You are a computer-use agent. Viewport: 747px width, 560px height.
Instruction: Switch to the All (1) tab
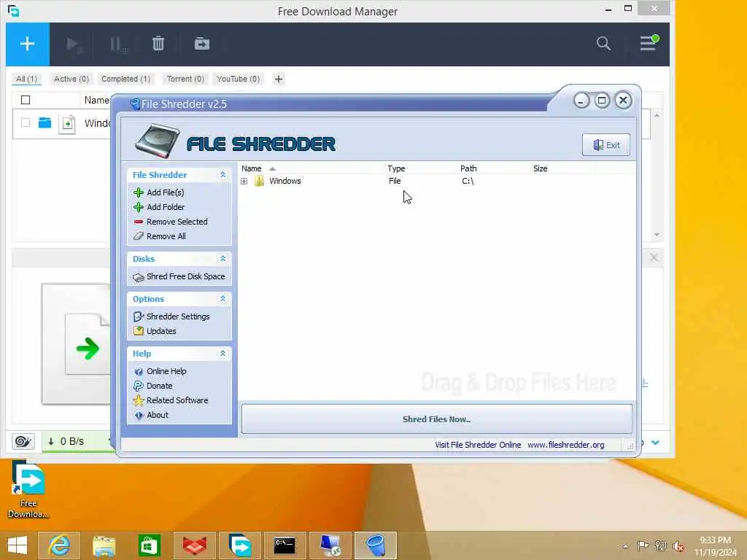tap(27, 79)
